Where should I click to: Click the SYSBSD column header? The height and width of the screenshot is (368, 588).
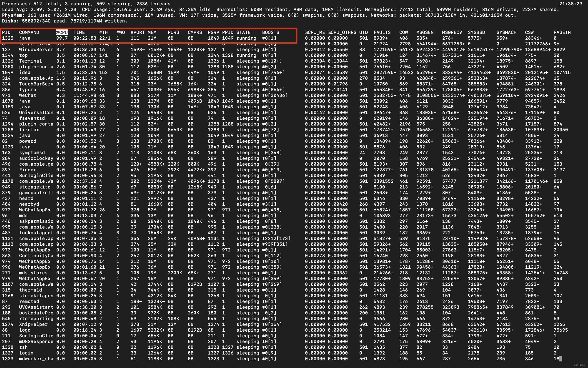(x=477, y=32)
